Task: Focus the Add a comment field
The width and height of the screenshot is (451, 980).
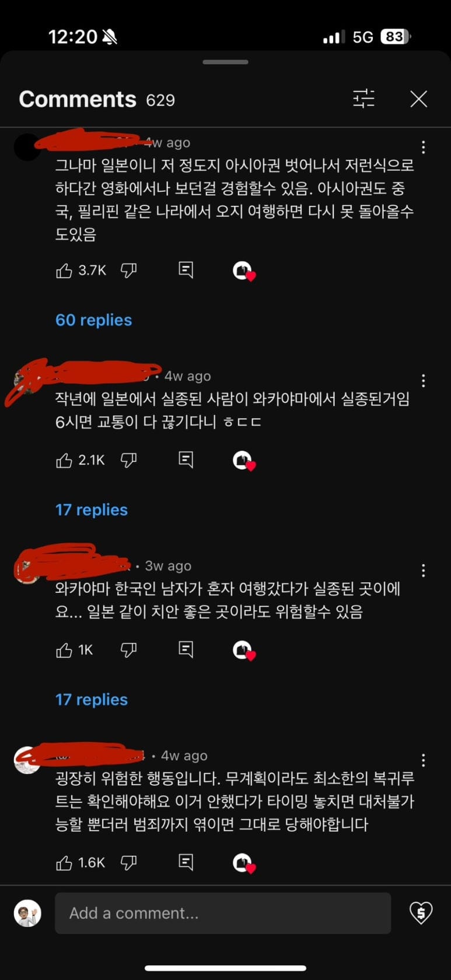Action: [223, 913]
